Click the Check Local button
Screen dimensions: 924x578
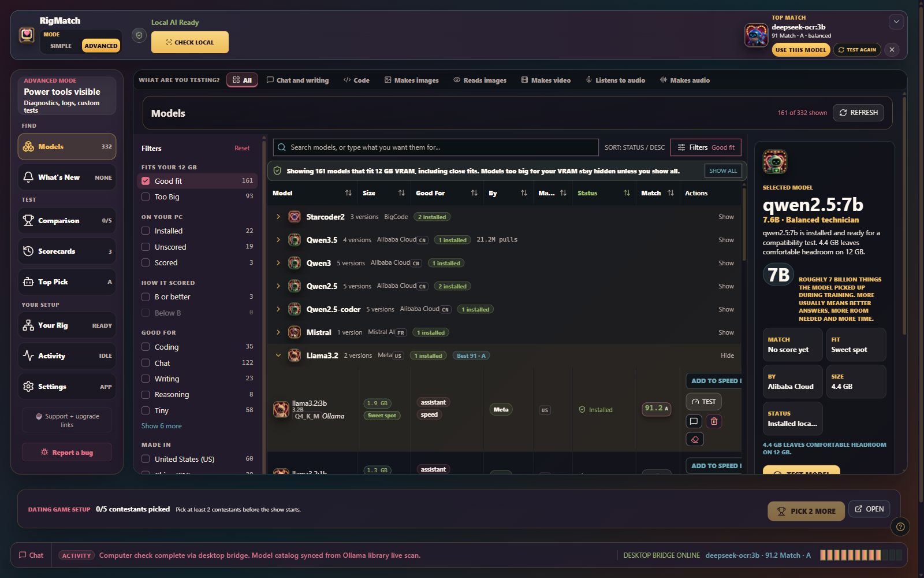[x=190, y=42]
